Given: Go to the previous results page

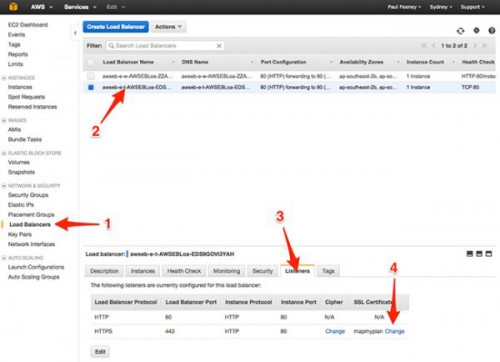Looking at the screenshot, I should tap(434, 45).
